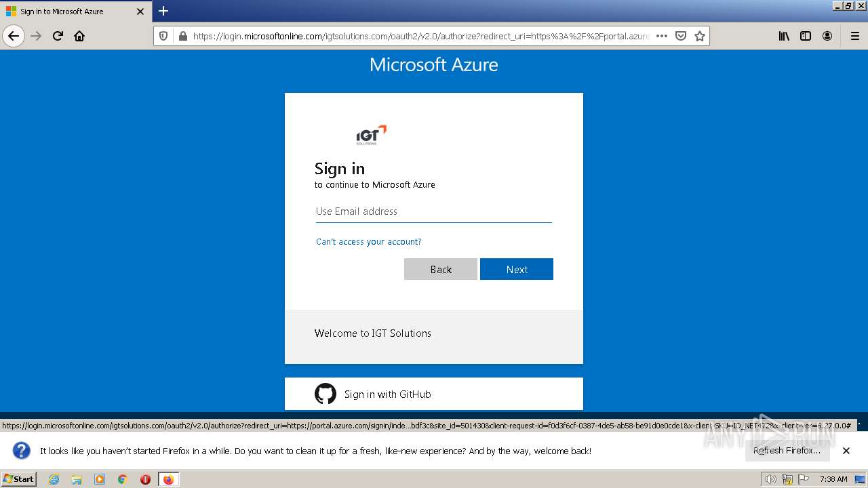Minimize the Firefox window
This screenshot has width=868, height=488.
(838, 5)
